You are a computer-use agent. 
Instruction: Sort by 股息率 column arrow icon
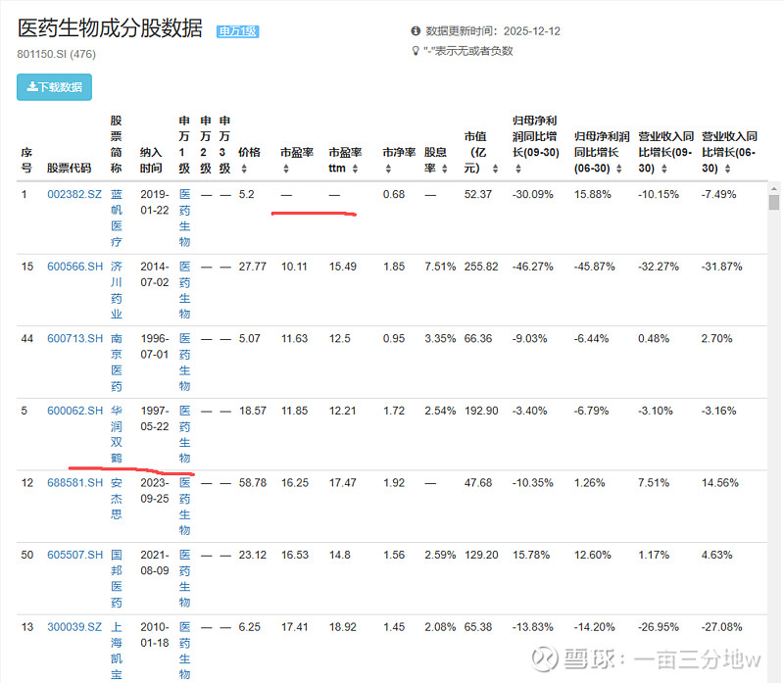(445, 169)
